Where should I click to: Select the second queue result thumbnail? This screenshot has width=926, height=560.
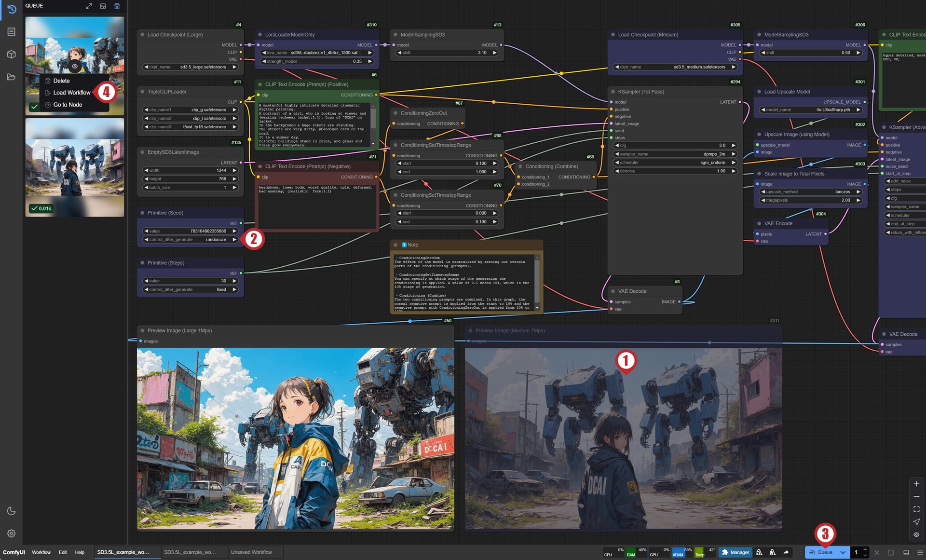tap(75, 167)
